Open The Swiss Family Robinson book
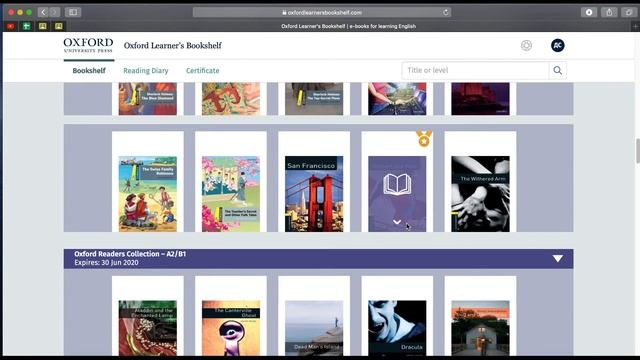640x360 pixels. 148,194
